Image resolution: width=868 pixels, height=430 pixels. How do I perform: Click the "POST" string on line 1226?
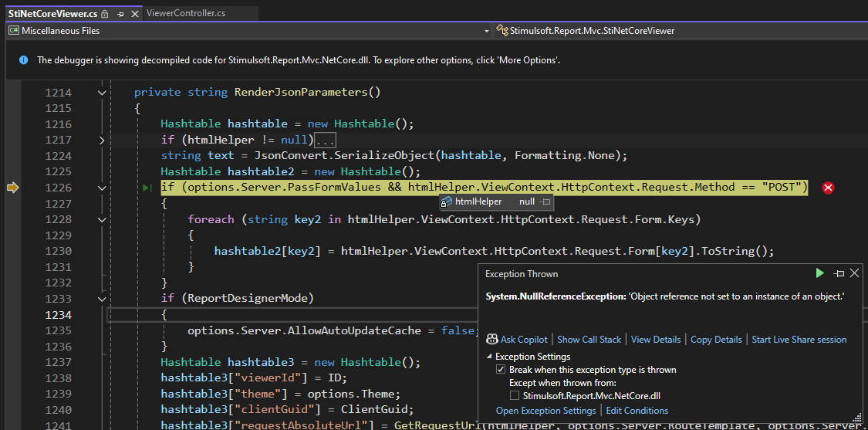[x=782, y=188]
